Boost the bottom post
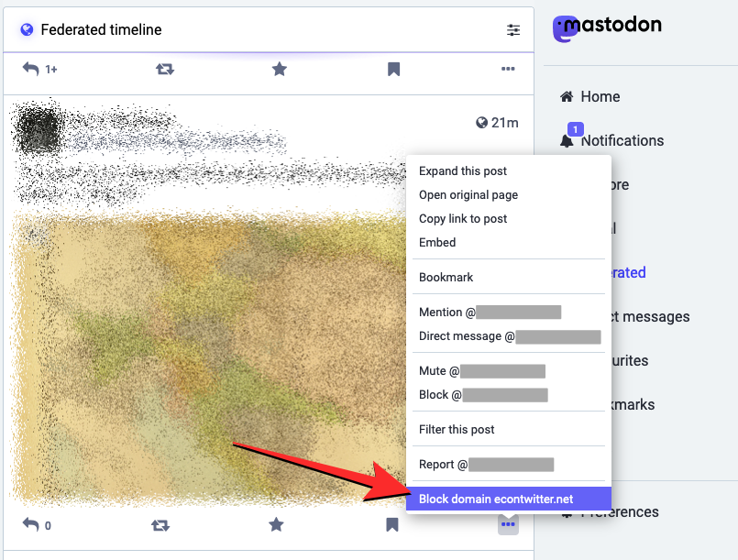This screenshot has height=560, width=738. point(160,525)
